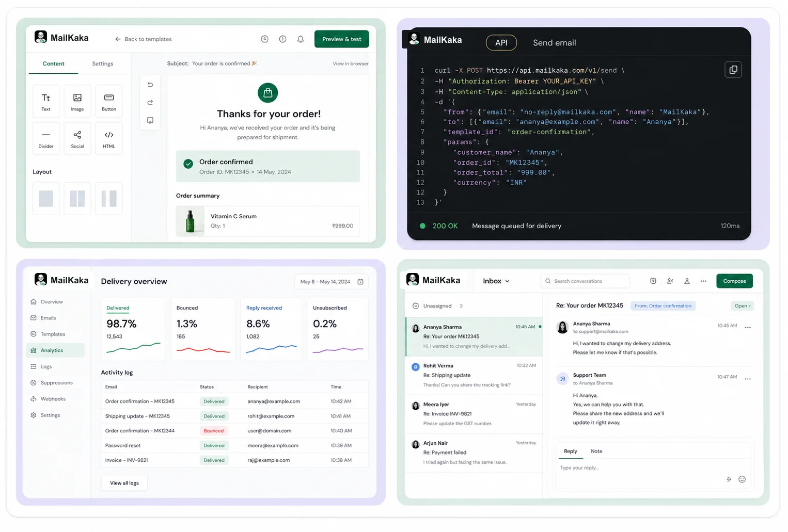
Task: Click the magnifier icon in Search conversations
Action: (x=548, y=281)
